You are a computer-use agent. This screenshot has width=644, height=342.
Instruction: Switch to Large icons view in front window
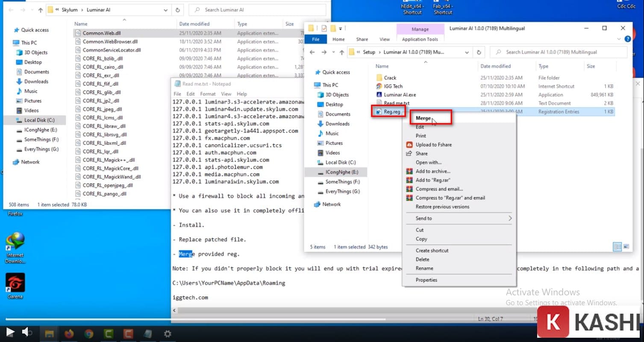[626, 247]
